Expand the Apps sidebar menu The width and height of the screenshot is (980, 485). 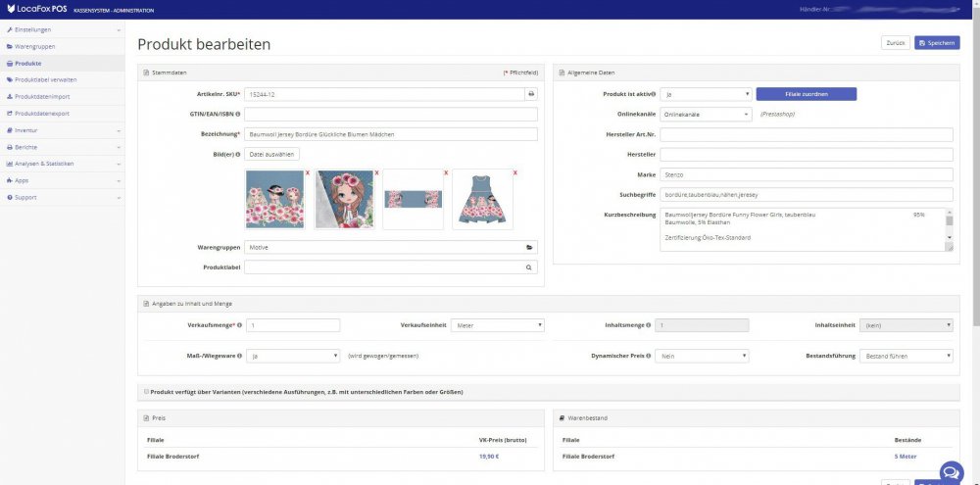coord(63,180)
